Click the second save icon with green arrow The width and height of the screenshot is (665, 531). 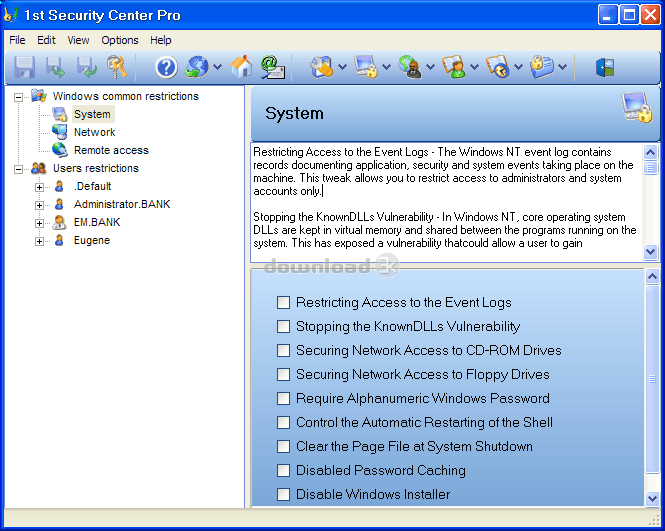click(x=56, y=67)
